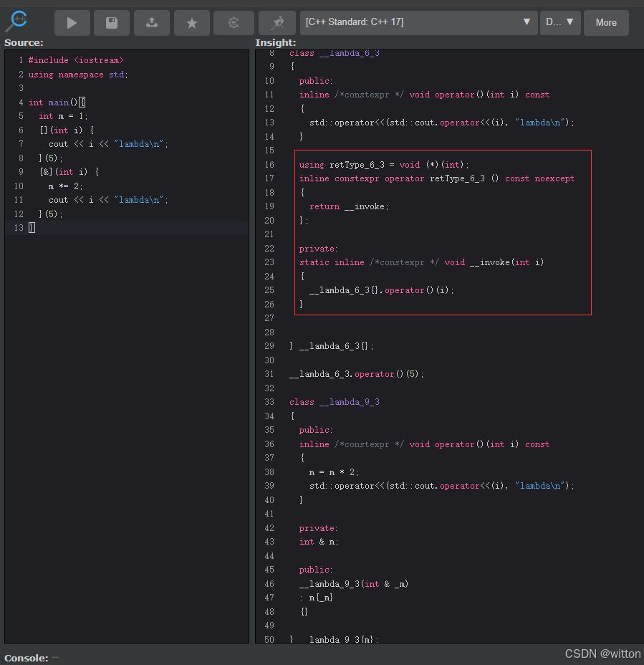Click the CSDN @witton watermark text
Image resolution: width=644 pixels, height=665 pixels.
(x=602, y=654)
